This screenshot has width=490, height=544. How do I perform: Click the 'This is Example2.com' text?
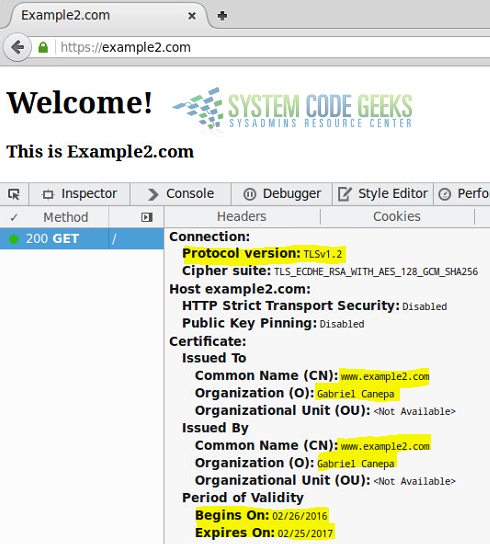[x=100, y=152]
